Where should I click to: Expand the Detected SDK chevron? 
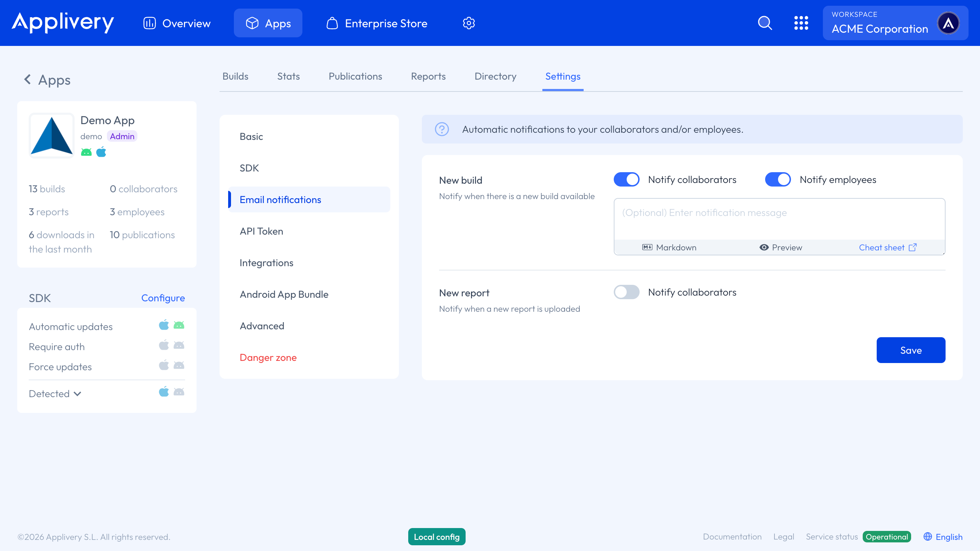click(x=77, y=394)
